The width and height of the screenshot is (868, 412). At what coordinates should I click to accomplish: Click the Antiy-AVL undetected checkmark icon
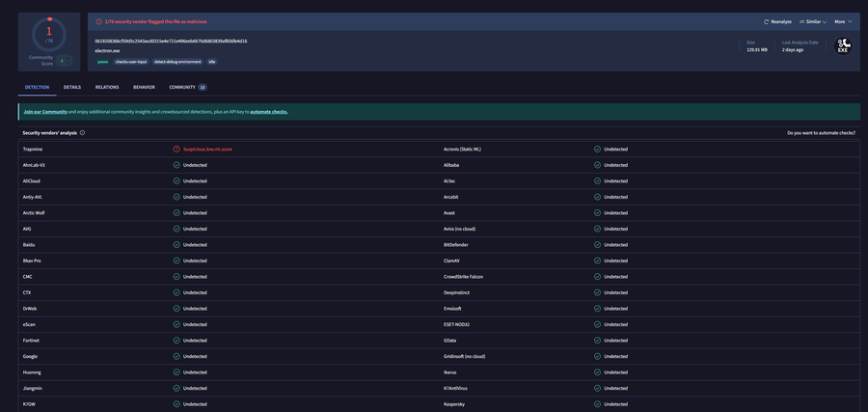click(176, 197)
